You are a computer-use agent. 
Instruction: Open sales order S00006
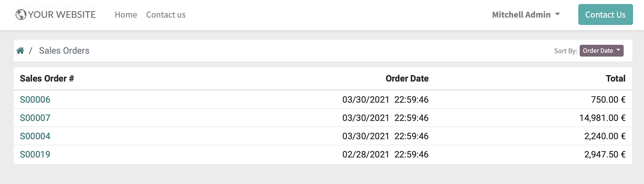[35, 100]
